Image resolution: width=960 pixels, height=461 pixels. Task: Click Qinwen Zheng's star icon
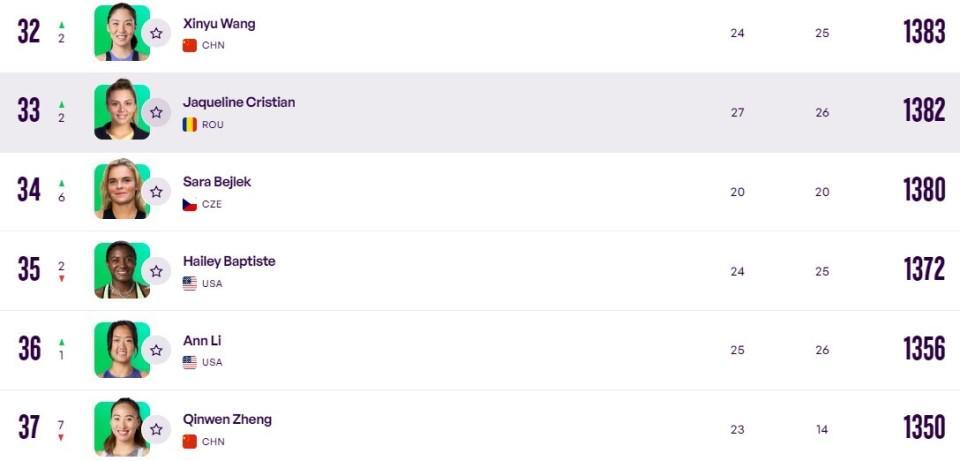[x=156, y=429]
